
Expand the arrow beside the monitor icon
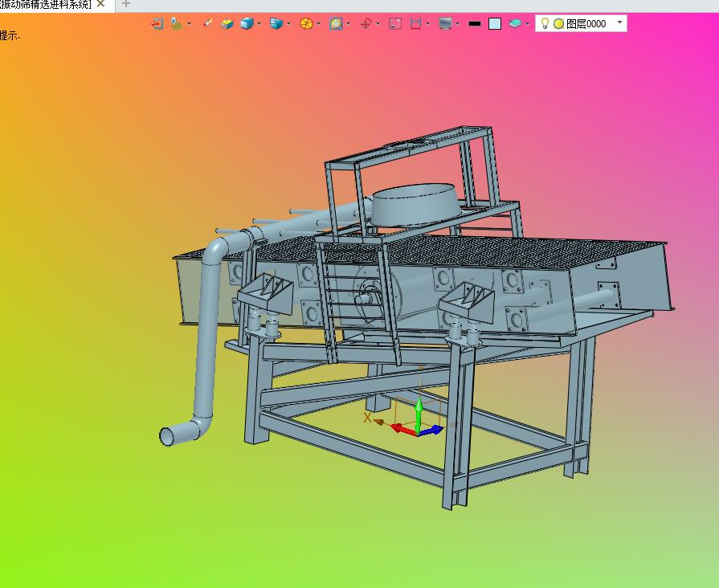click(x=458, y=23)
